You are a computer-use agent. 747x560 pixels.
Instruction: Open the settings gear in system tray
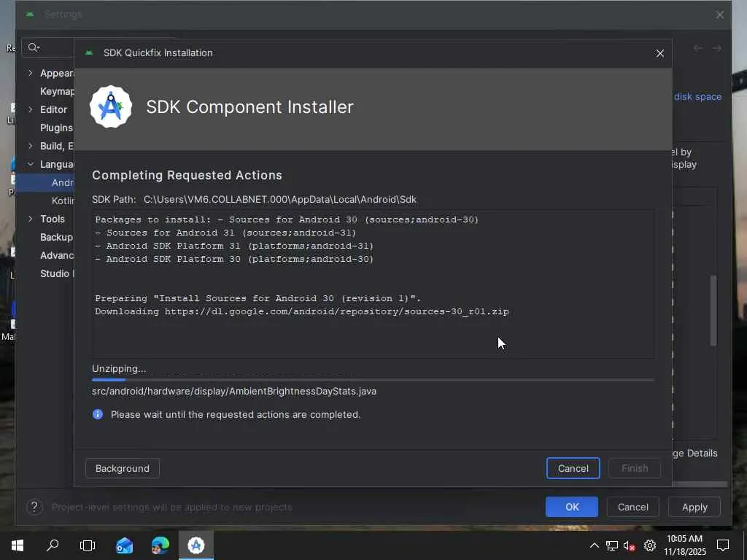click(x=650, y=545)
